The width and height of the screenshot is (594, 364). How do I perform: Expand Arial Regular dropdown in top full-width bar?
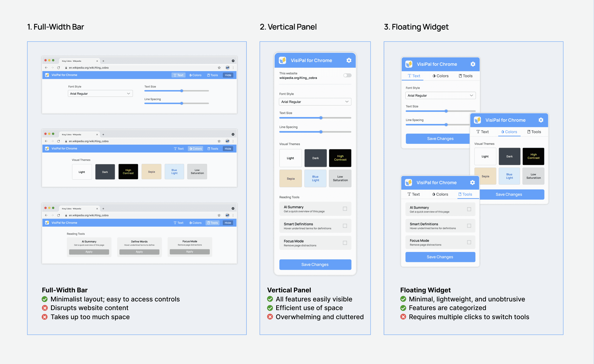100,94
